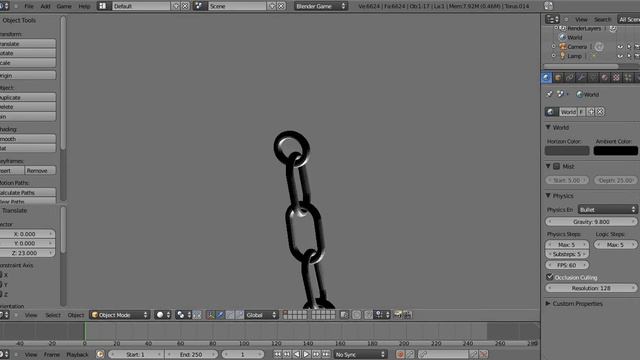Open the File menu
Screen dimensions: 640x360
29,6
